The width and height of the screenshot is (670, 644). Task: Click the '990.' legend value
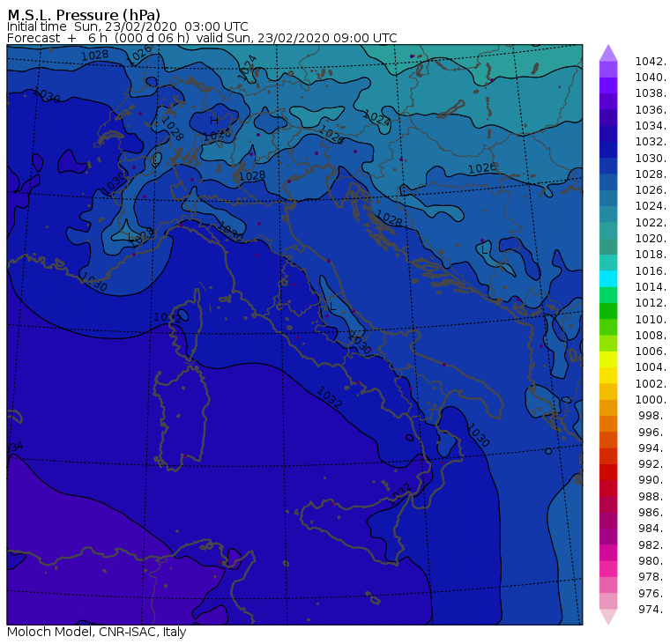click(x=652, y=480)
